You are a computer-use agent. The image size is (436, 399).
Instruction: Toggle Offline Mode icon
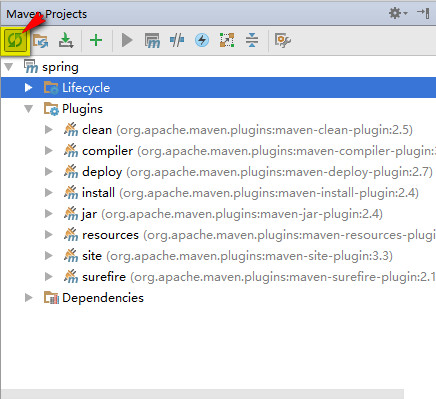tap(177, 40)
